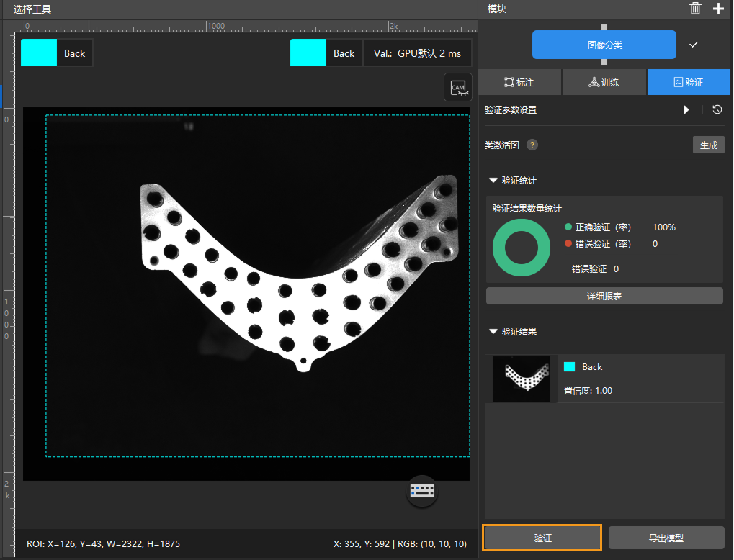Select the bracket thumbnail in validation results
The image size is (734, 560).
(522, 379)
